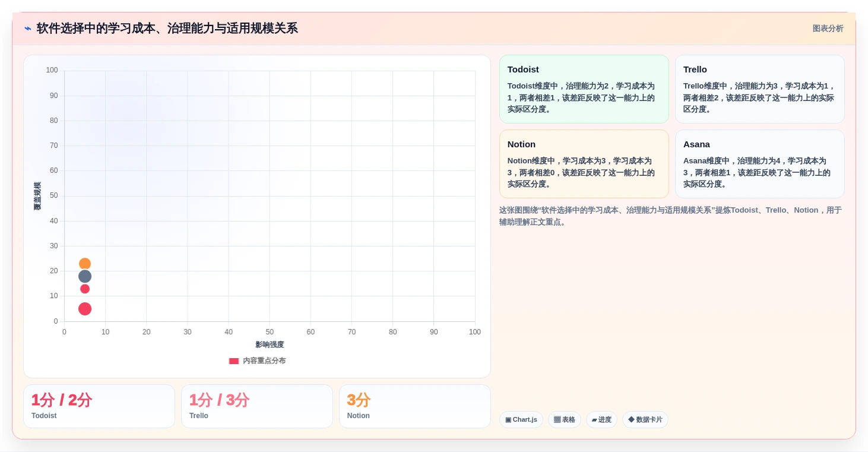The height and width of the screenshot is (452, 868).
Task: Click the large red bubble near 5
Action: point(85,309)
